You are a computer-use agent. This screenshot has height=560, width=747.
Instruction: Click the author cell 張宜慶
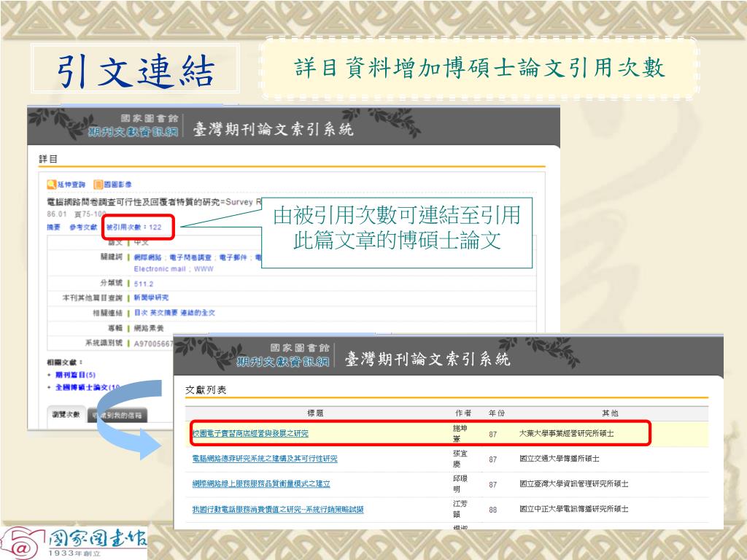pos(460,459)
